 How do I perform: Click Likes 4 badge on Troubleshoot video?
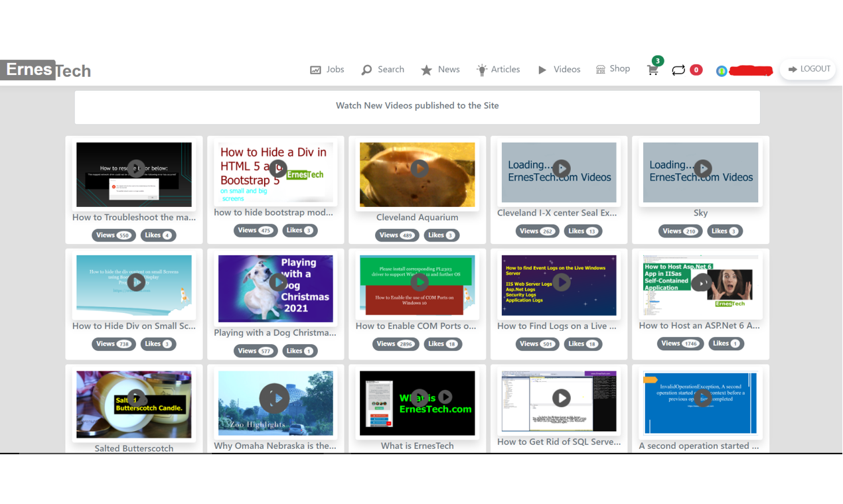click(x=158, y=235)
